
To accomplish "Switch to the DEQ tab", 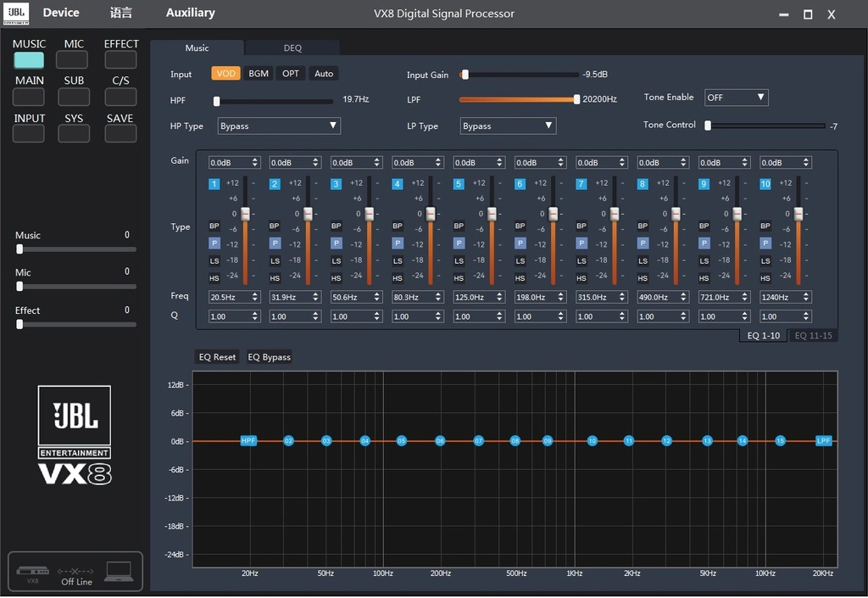I will (x=292, y=48).
